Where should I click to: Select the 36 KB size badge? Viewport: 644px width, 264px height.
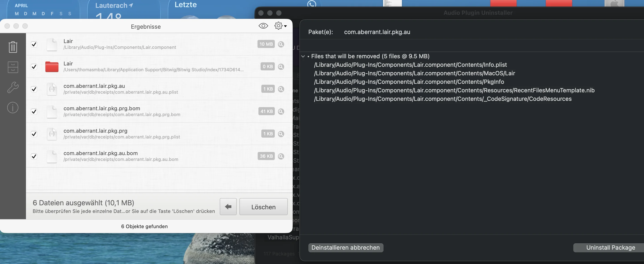click(266, 156)
